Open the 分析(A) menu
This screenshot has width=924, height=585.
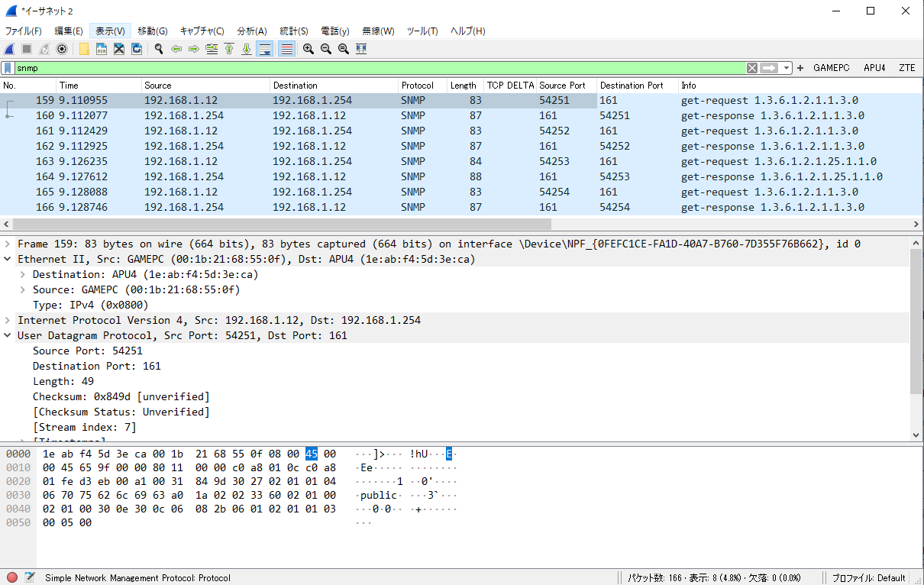(252, 31)
